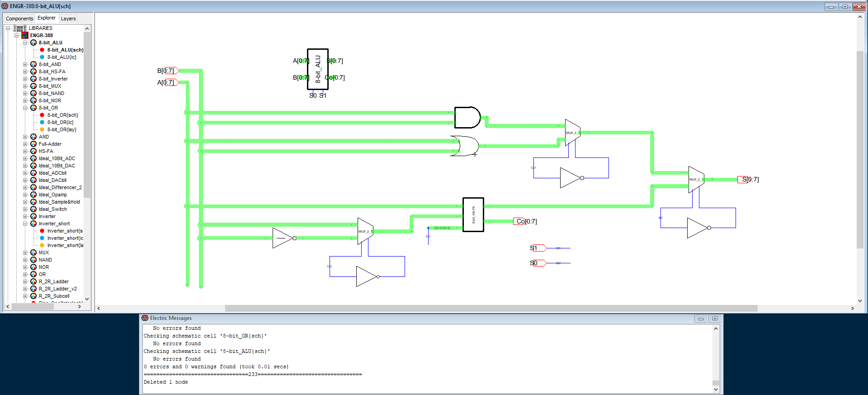Click the schematic canvas horizontal scrollbar thumb
Image resolution: width=868 pixels, height=395 pixels.
[x=491, y=308]
